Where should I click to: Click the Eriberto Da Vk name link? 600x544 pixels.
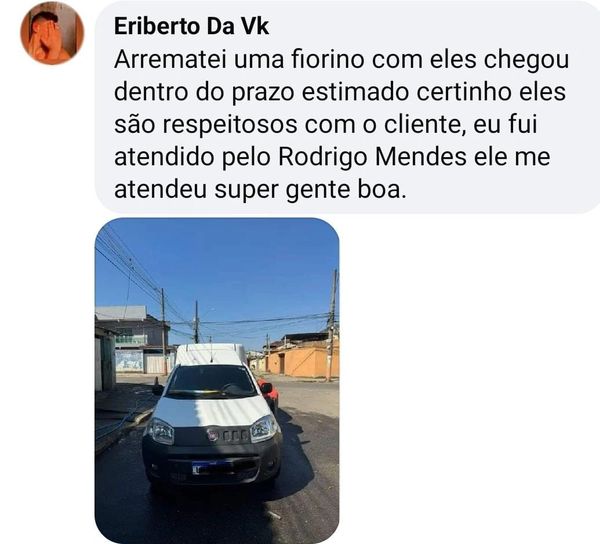191,26
